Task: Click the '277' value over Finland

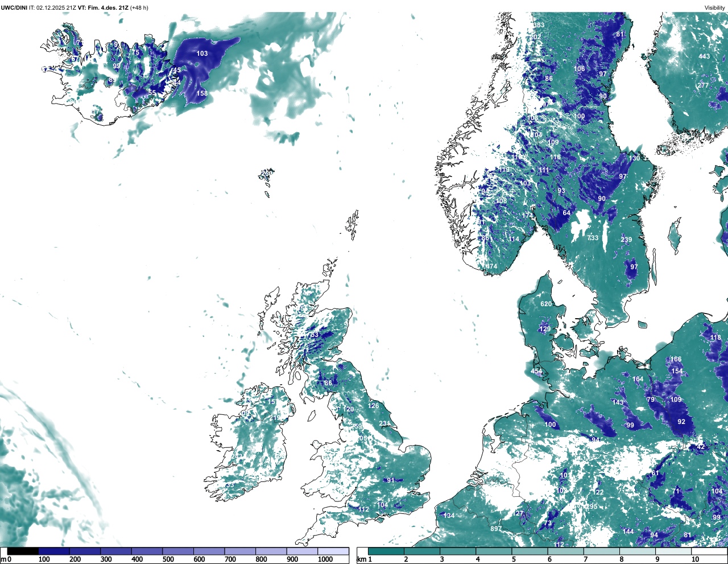Action: point(704,85)
